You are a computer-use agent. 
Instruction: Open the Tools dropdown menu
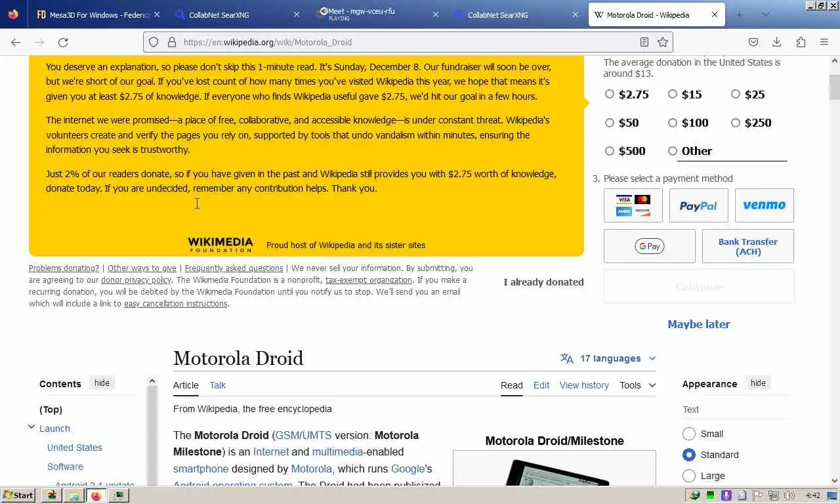click(637, 385)
